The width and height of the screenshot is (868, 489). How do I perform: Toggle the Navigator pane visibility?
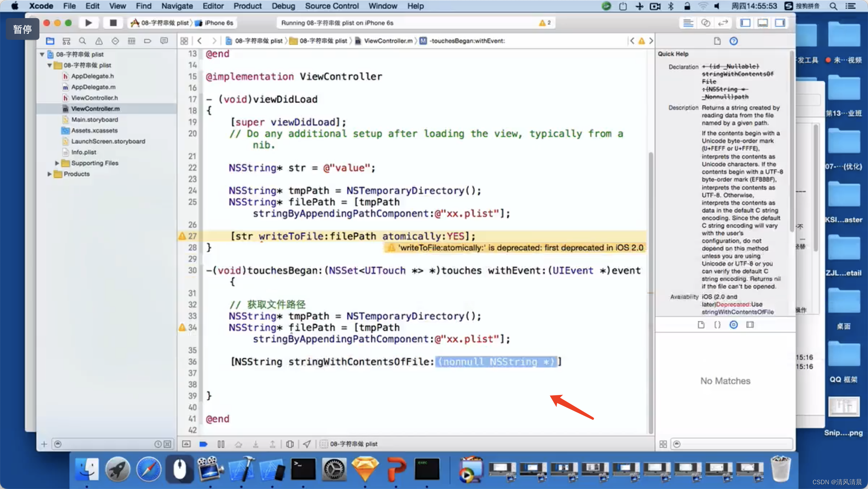[x=745, y=23]
